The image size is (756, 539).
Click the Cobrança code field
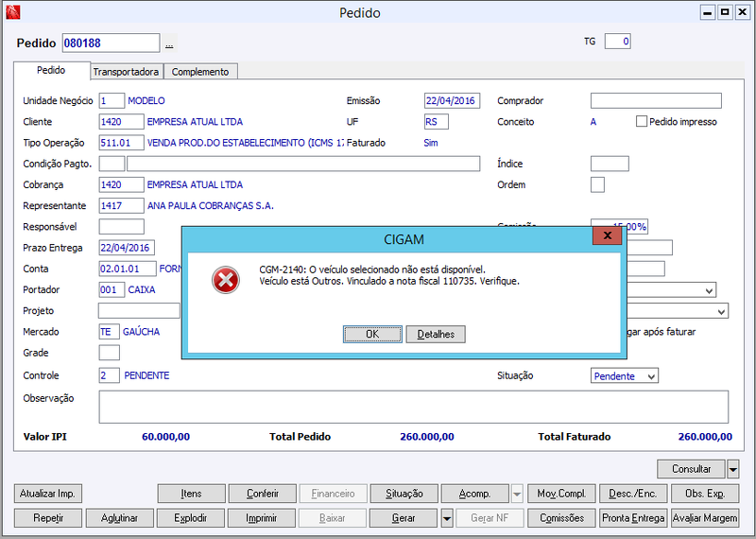click(x=122, y=184)
